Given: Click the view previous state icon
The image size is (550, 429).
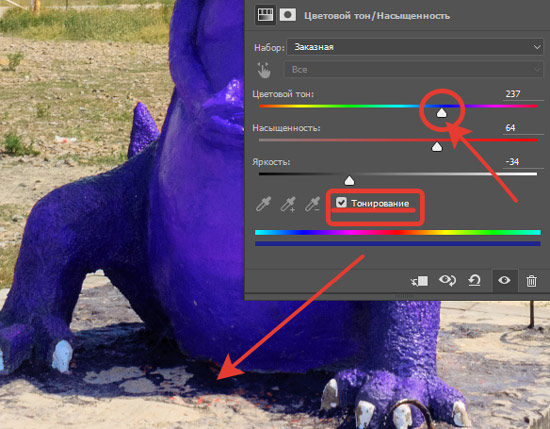Looking at the screenshot, I should click(447, 280).
